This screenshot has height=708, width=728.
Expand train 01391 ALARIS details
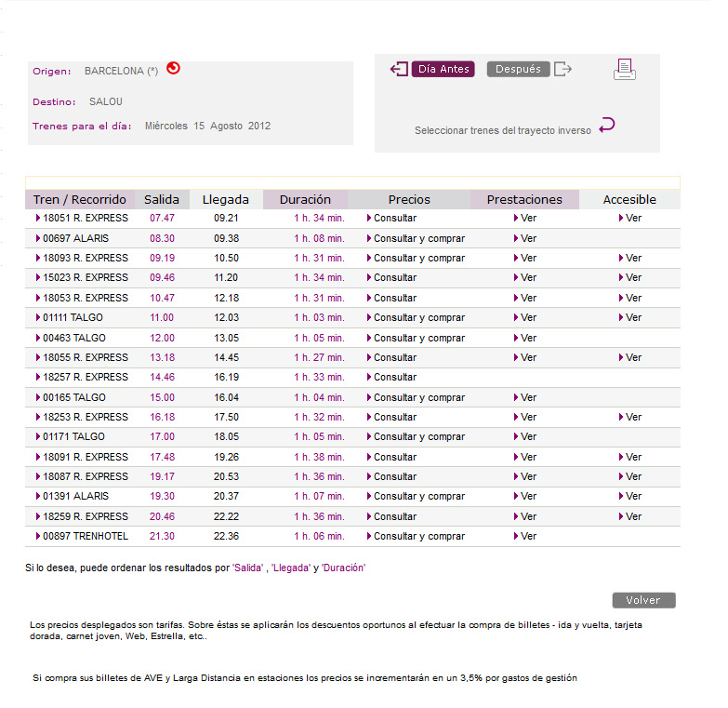click(72, 496)
